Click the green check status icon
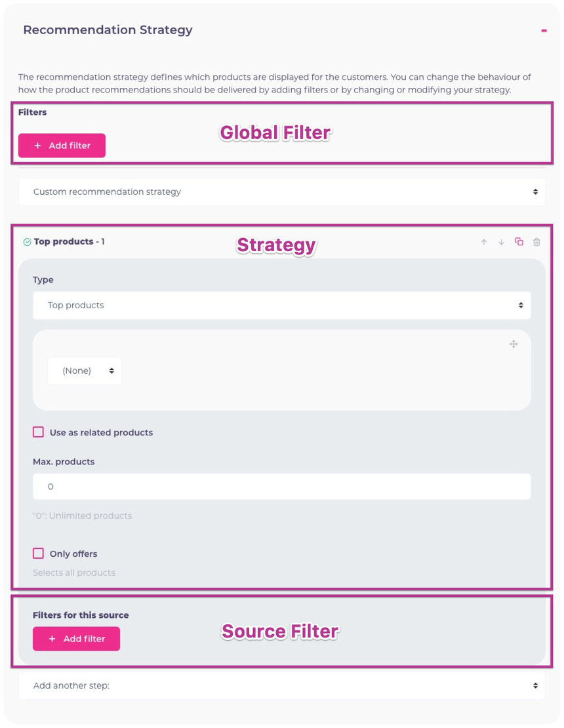Image resolution: width=564 pixels, height=728 pixels. pyautogui.click(x=27, y=242)
